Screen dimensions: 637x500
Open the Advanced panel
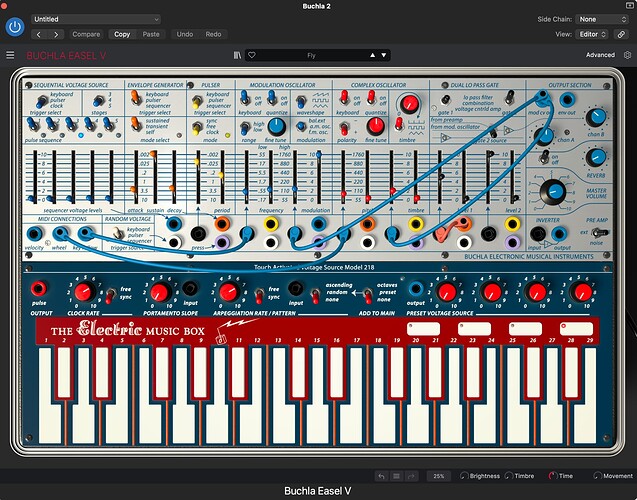(x=600, y=55)
